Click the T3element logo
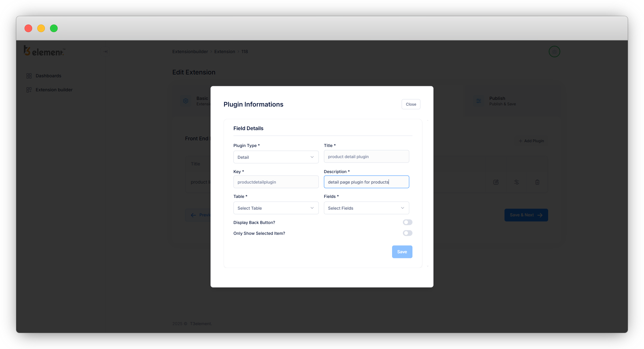The image size is (644, 349). (x=45, y=51)
